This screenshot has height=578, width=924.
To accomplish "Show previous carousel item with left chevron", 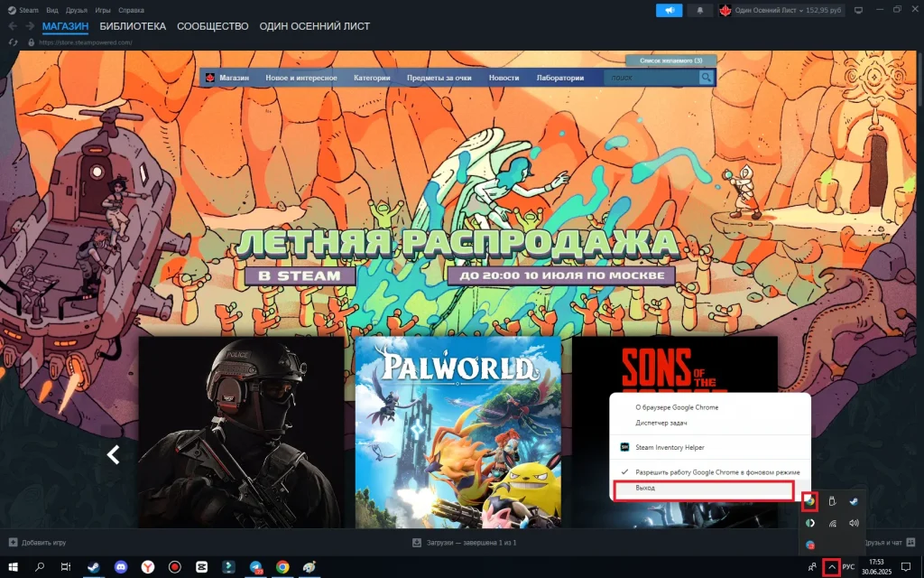I will pos(113,455).
